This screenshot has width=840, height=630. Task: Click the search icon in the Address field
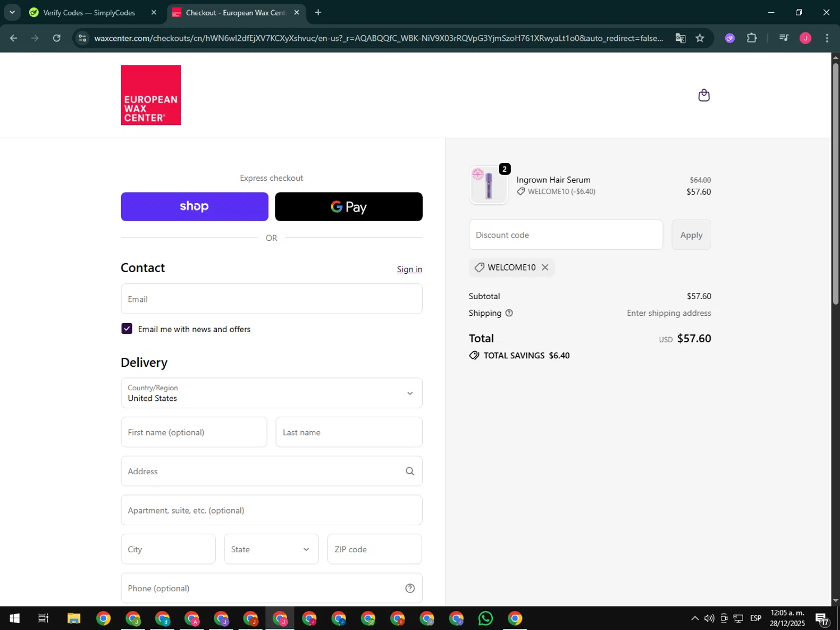410,471
